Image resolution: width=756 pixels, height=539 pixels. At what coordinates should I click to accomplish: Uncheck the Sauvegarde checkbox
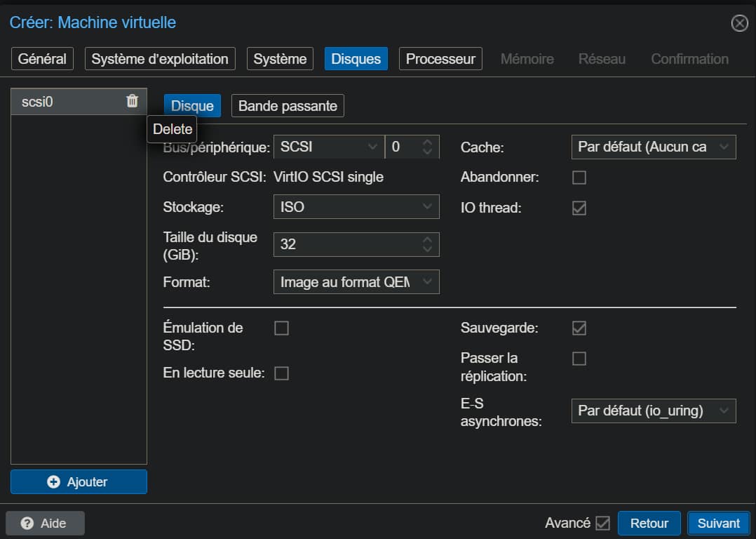pos(579,328)
